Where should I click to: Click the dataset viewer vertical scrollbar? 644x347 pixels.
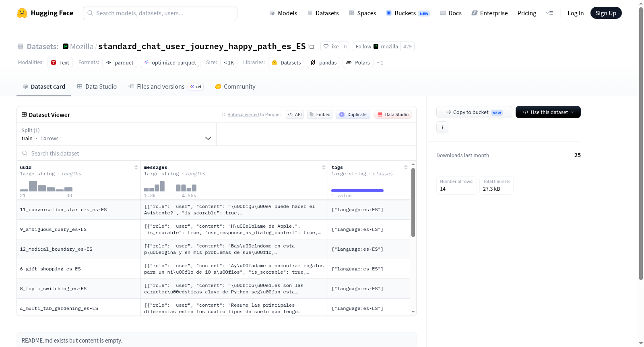(x=413, y=202)
